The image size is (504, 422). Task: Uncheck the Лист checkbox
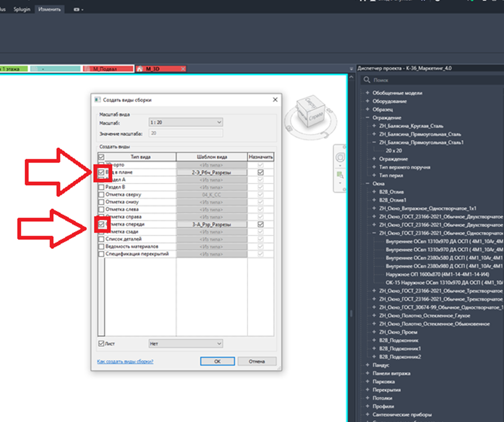click(x=101, y=343)
